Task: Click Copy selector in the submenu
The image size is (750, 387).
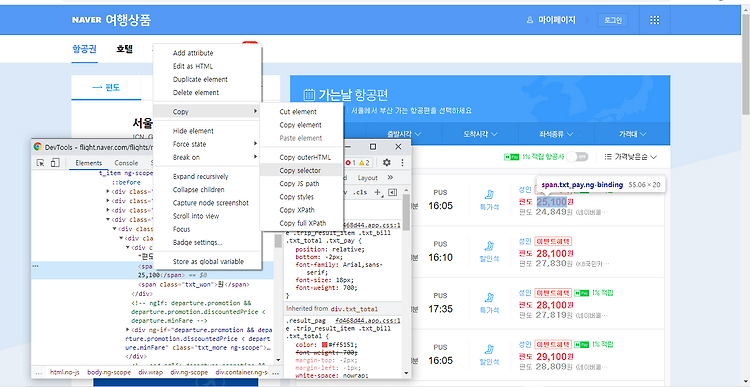Action: pyautogui.click(x=301, y=170)
